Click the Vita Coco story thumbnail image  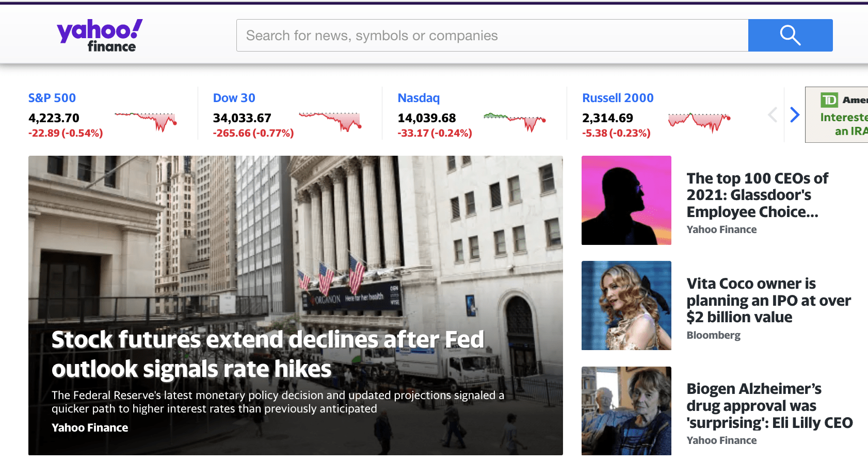626,305
